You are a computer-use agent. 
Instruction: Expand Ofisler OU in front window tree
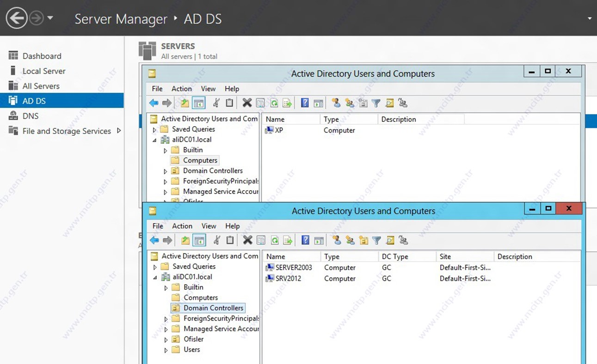pyautogui.click(x=166, y=340)
